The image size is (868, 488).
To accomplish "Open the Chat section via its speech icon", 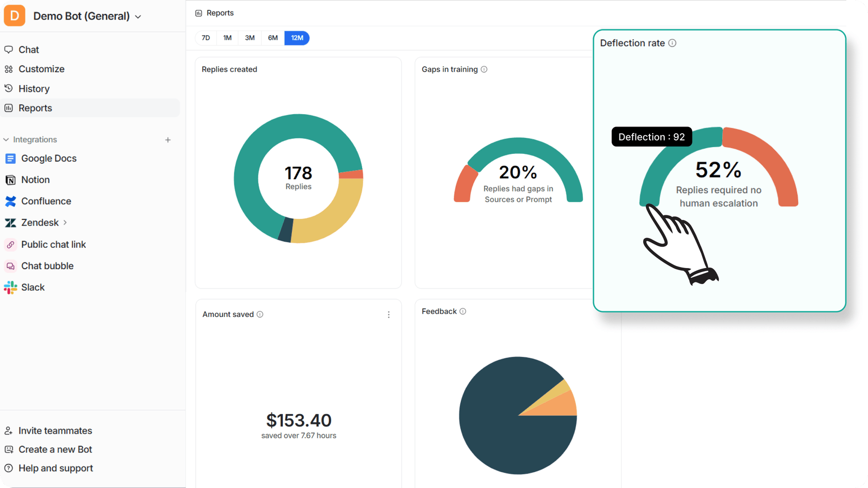I will 9,49.
